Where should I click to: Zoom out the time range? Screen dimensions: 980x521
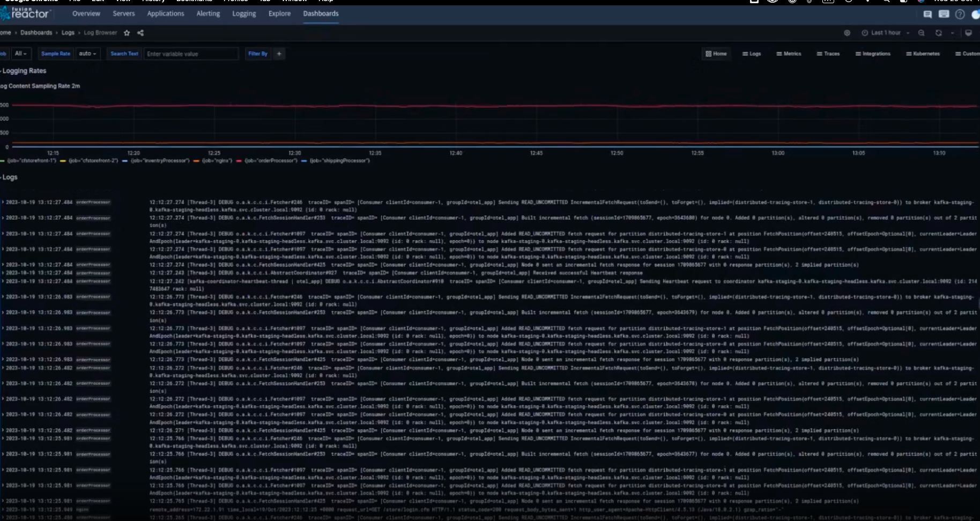pyautogui.click(x=921, y=33)
